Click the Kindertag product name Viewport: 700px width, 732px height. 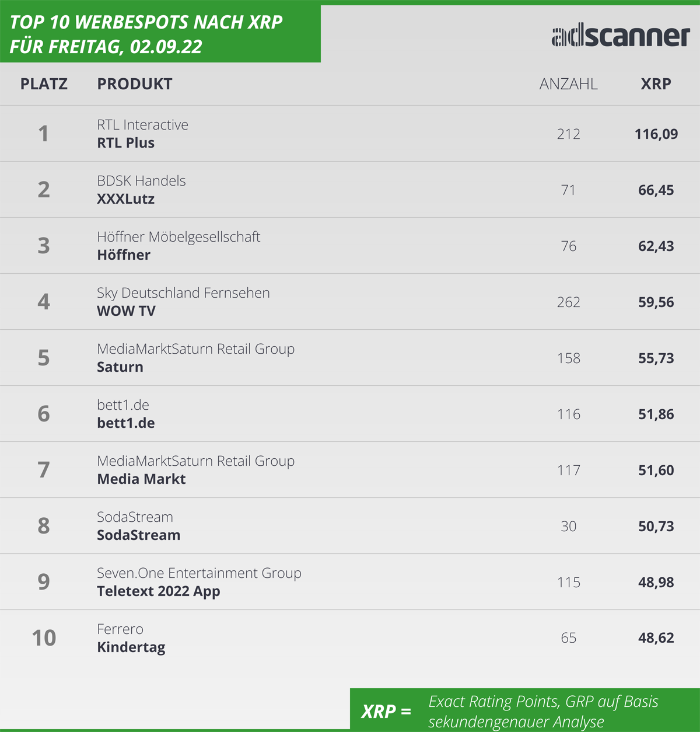(131, 647)
